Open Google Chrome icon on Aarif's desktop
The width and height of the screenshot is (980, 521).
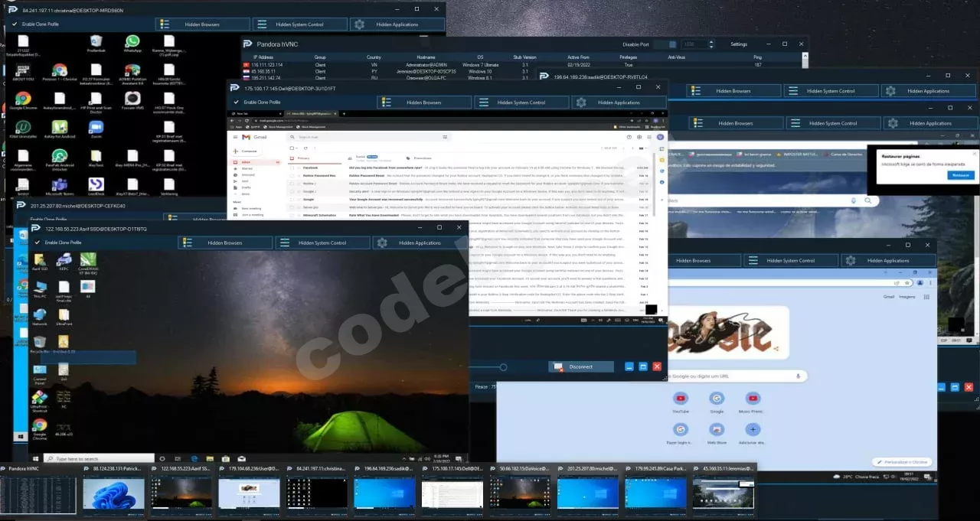[40, 428]
